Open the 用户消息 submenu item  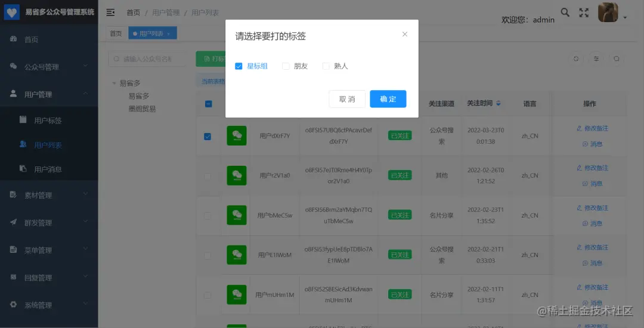(49, 169)
